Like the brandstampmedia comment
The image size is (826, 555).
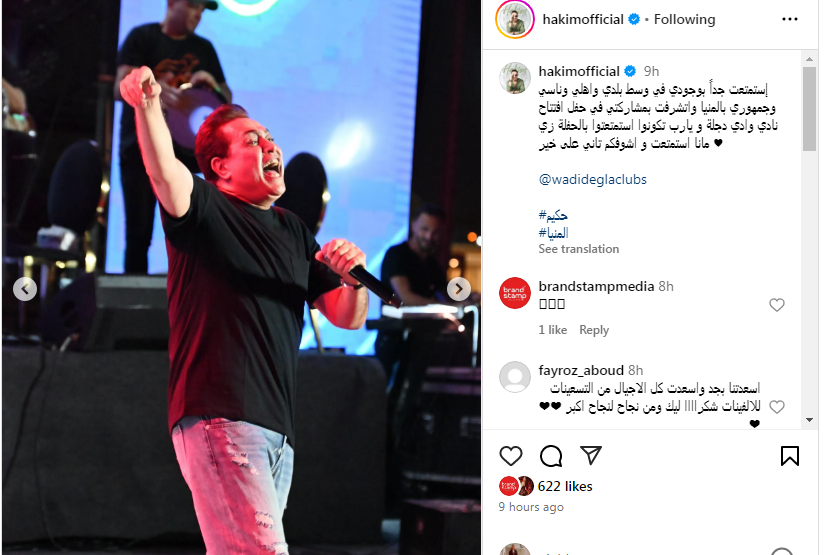click(x=776, y=305)
